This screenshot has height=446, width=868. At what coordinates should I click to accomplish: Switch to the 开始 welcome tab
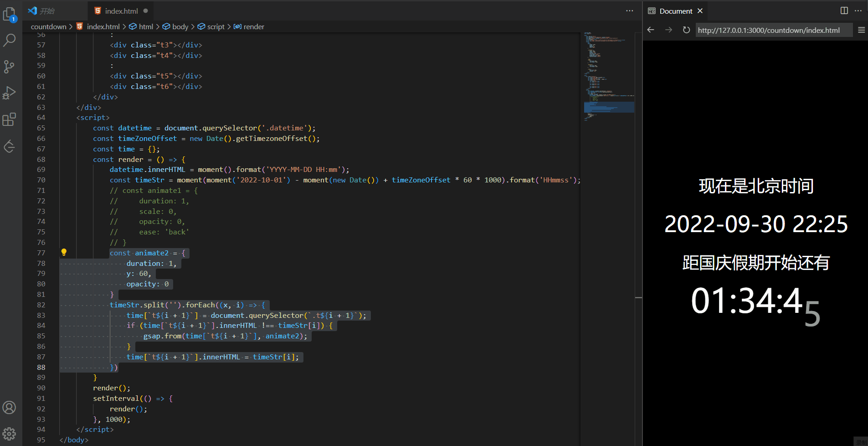coord(47,10)
